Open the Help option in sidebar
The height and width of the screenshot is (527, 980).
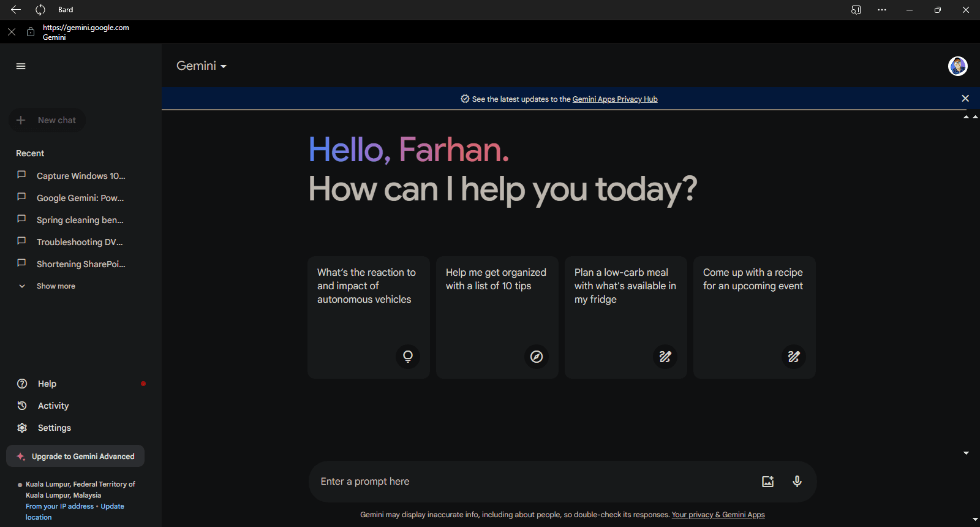47,384
